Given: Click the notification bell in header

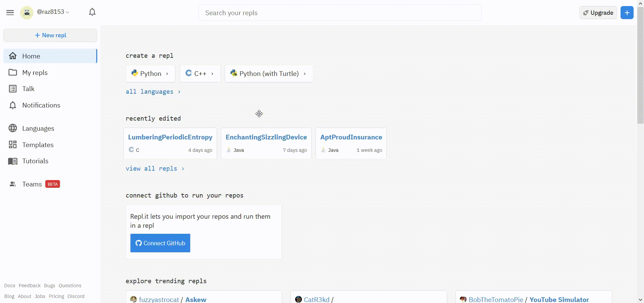Looking at the screenshot, I should point(92,12).
